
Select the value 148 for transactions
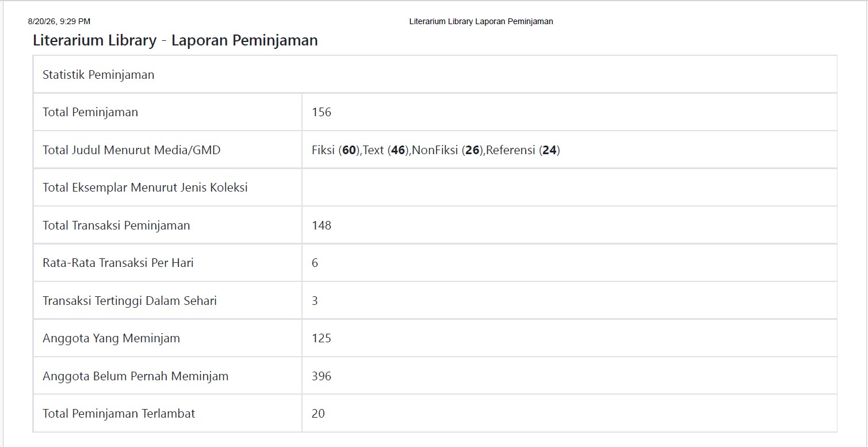coord(322,226)
